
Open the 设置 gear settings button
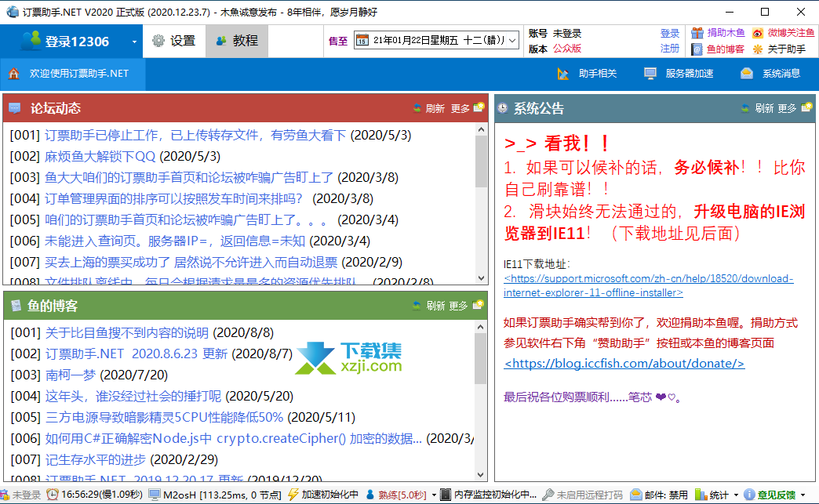tap(174, 41)
